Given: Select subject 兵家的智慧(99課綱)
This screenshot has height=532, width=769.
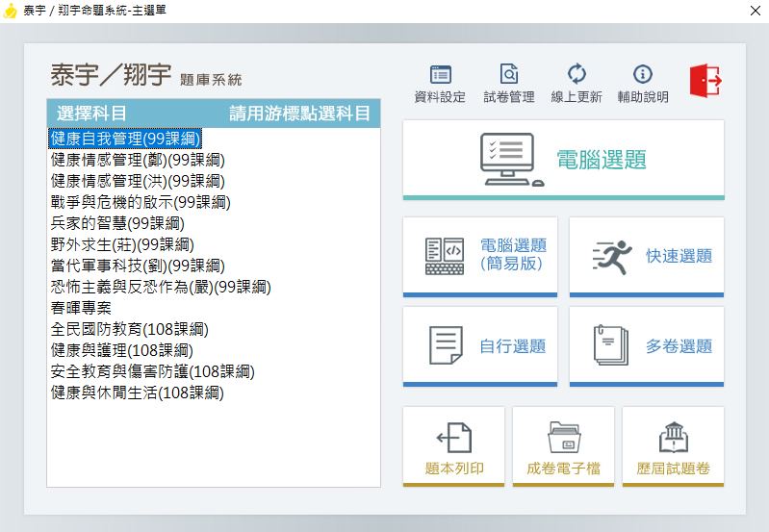Looking at the screenshot, I should (x=117, y=223).
